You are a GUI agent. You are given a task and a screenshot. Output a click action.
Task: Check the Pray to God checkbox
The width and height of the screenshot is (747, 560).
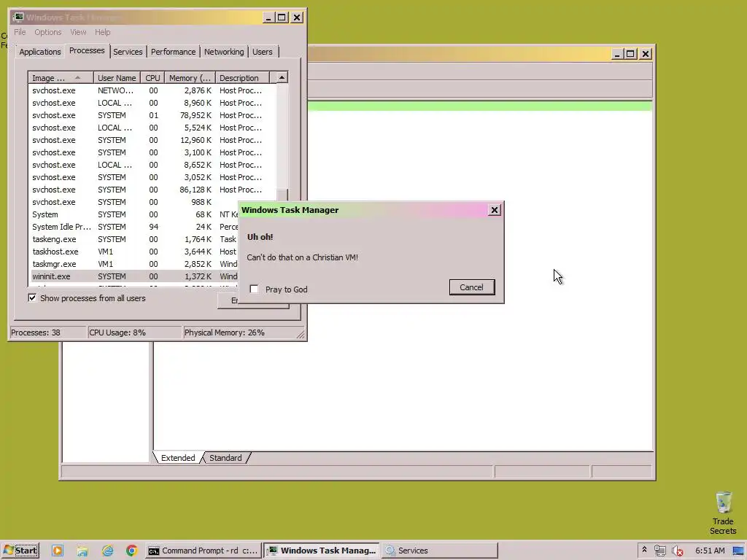[254, 289]
